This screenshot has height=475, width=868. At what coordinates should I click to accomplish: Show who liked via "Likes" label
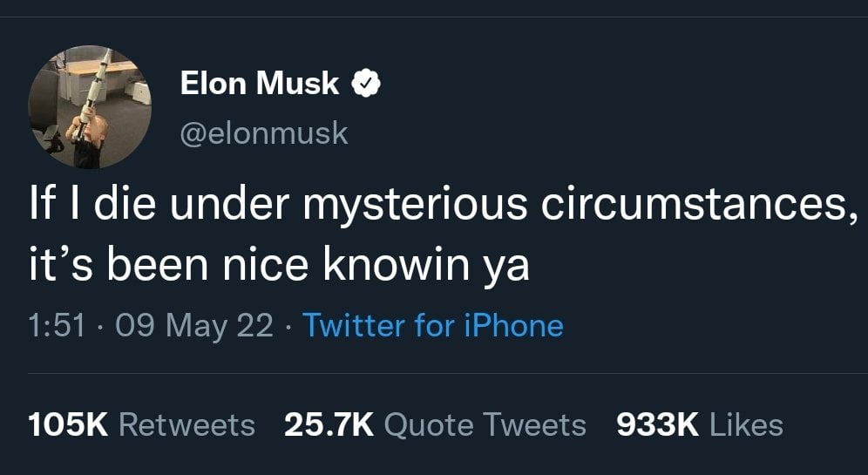pos(747,424)
